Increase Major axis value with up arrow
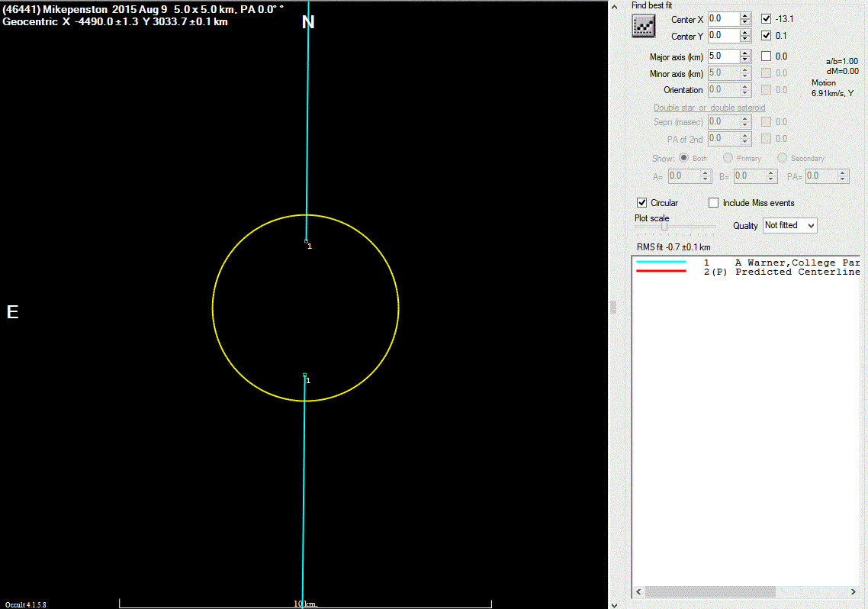Viewport: 868px width, 609px height. point(745,53)
